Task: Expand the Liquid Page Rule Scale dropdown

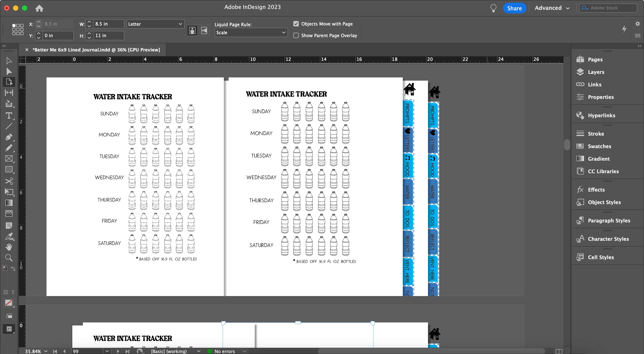Action: point(251,32)
